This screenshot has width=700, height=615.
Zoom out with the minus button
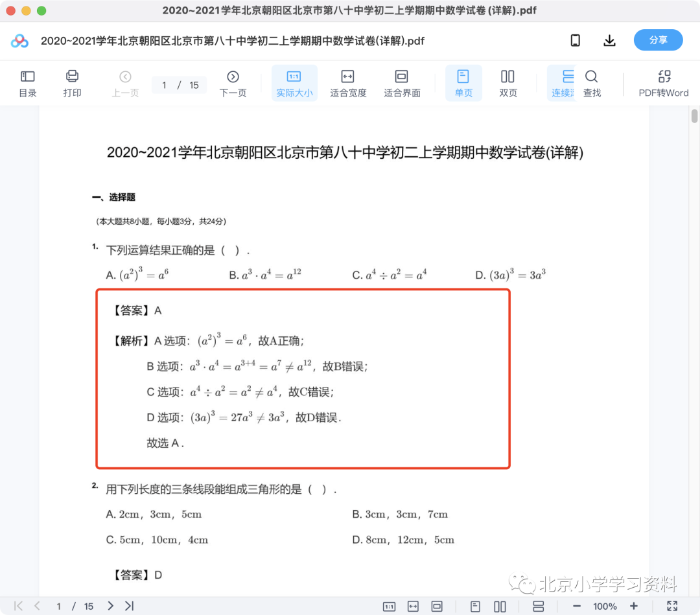point(577,606)
